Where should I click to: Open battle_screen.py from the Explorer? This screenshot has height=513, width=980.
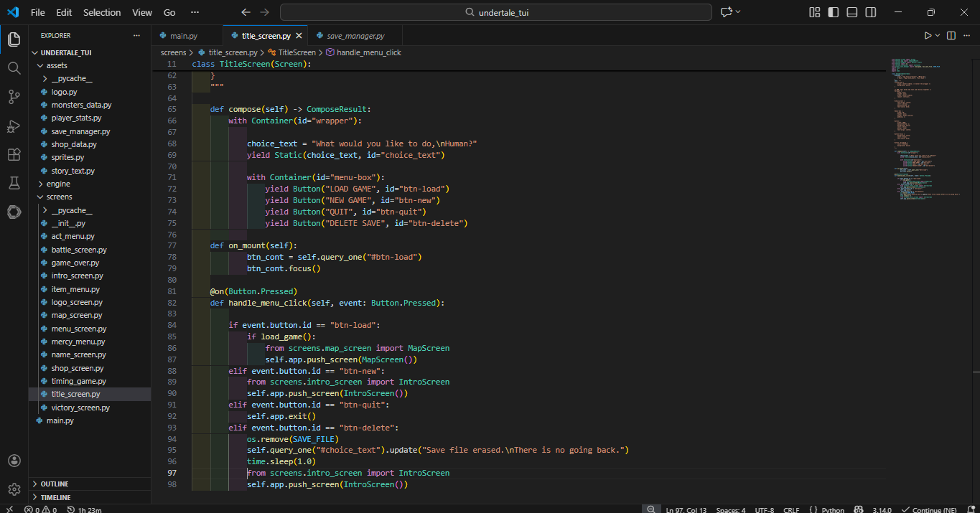click(79, 250)
